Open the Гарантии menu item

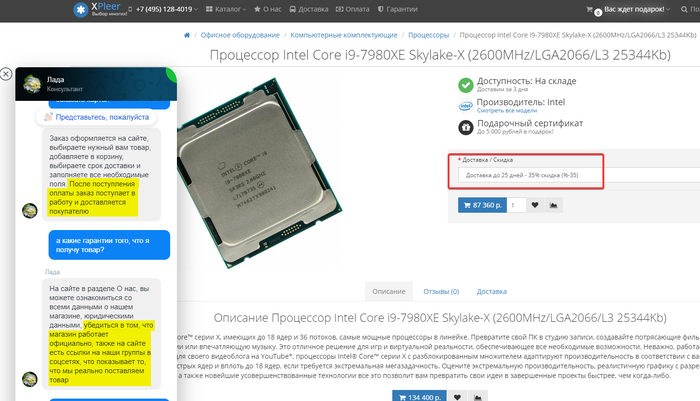click(398, 9)
